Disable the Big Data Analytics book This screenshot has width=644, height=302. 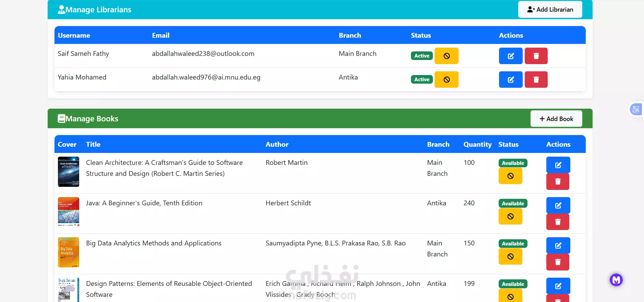[x=510, y=256]
